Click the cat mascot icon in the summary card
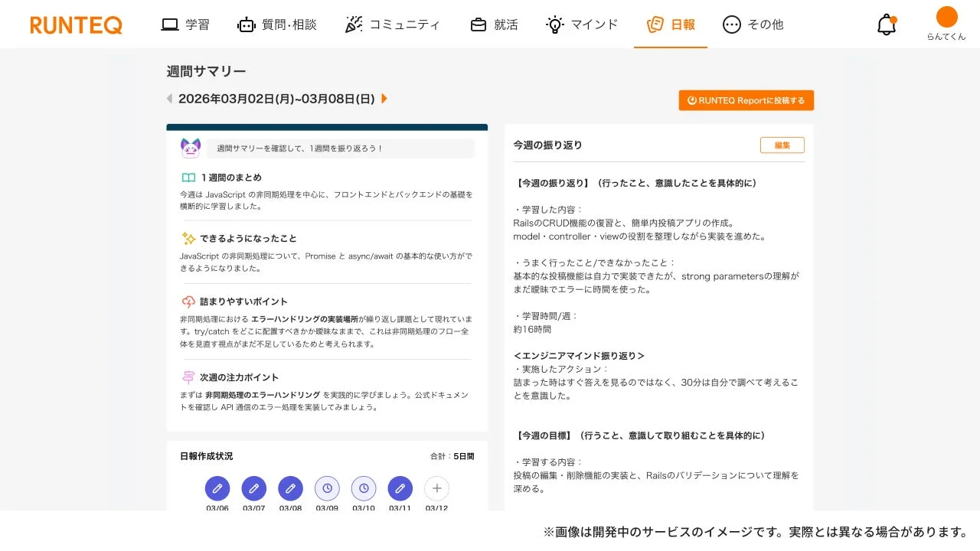Image resolution: width=980 pixels, height=551 pixels. point(190,147)
